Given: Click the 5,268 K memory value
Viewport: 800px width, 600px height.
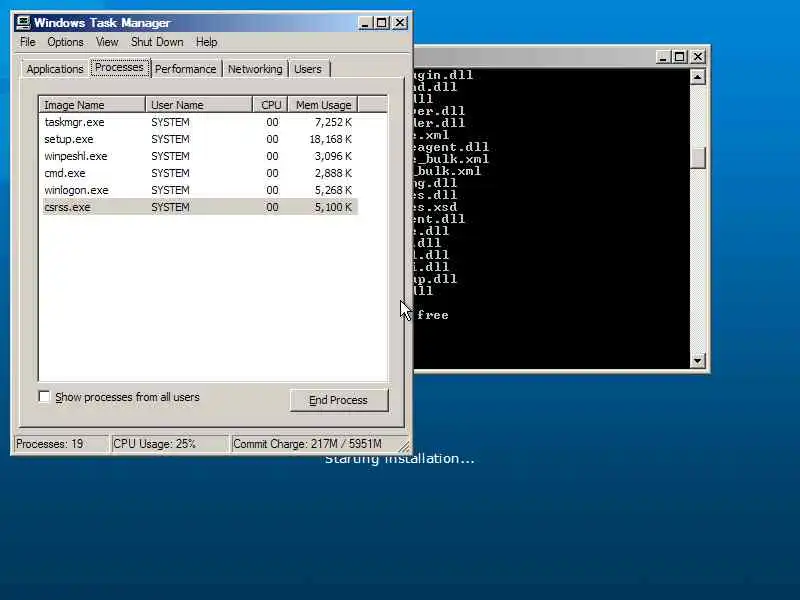Looking at the screenshot, I should 333,190.
